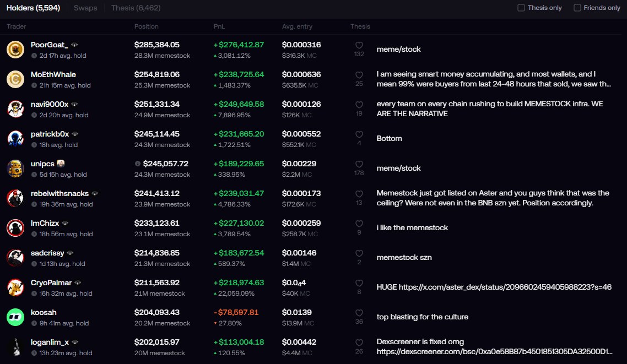
Task: Open PoorGoat_'s avatar
Action: click(15, 50)
